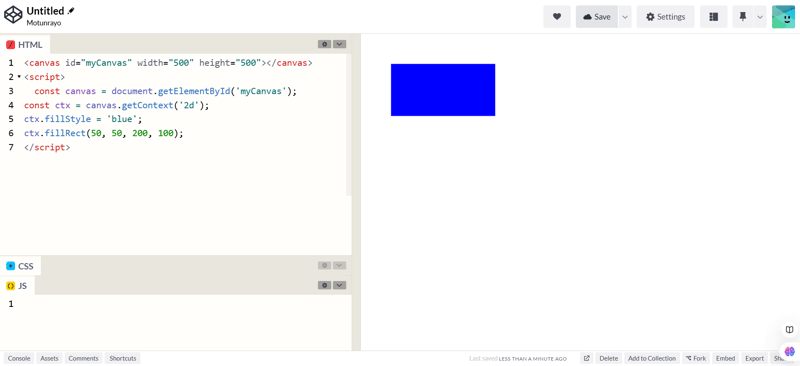Delete this pen
800x366 pixels.
tap(608, 358)
